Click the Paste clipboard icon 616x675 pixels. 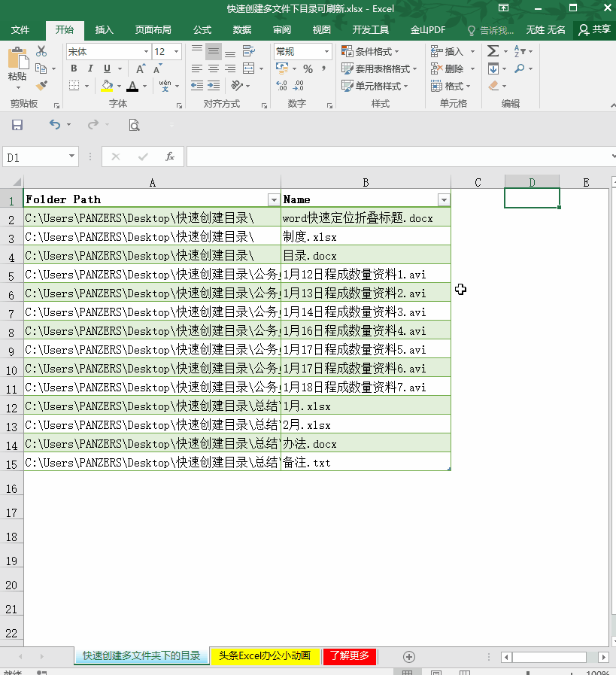point(17,59)
